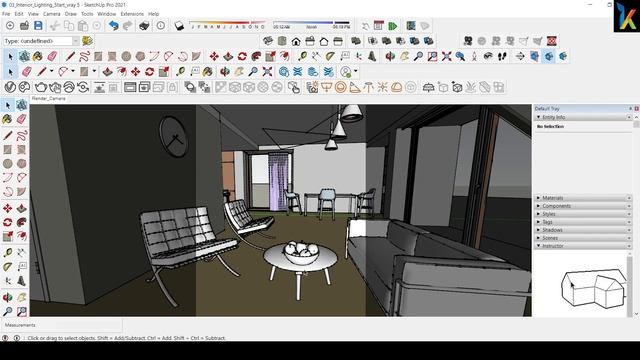Add a V-Ray Dome Light
Image resolution: width=640 pixels, height=360 pixels.
point(396,87)
